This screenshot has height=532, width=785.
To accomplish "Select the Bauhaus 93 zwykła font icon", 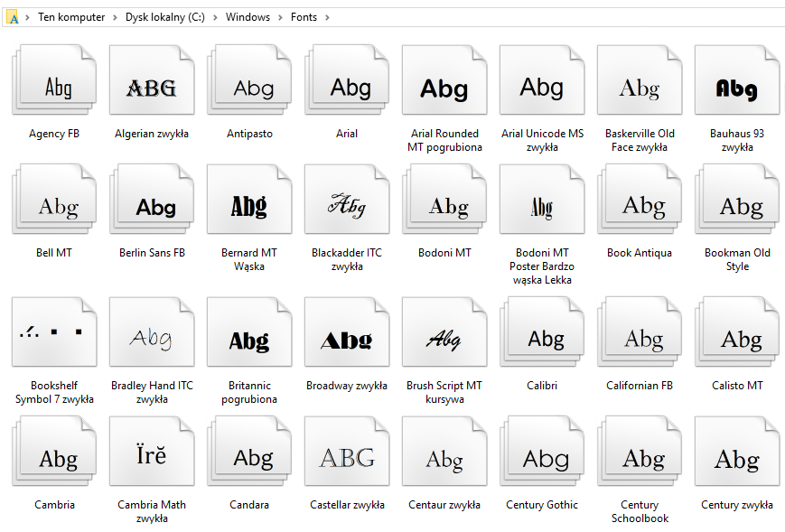I will click(737, 80).
